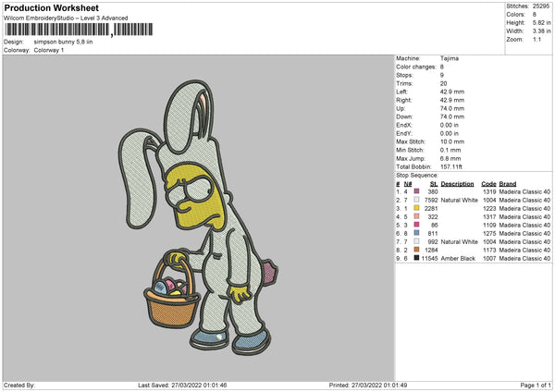555x392 pixels.
Task: Select the white swatch in the 992-stitch row
Action: pos(416,241)
